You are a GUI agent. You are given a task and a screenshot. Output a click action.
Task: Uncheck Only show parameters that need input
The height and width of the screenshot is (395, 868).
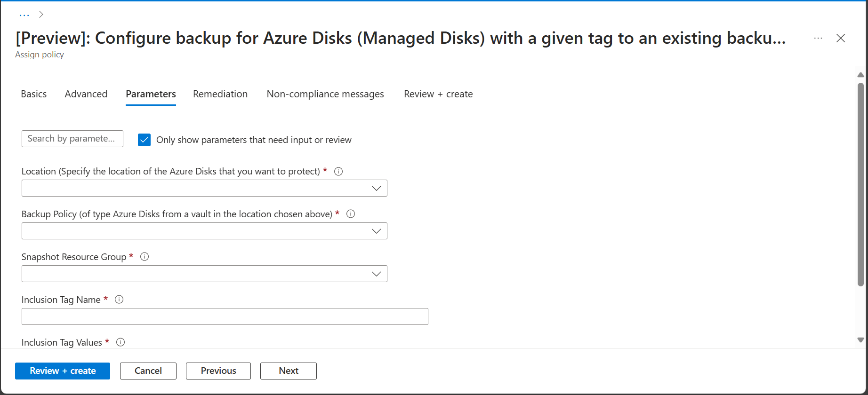[145, 140]
